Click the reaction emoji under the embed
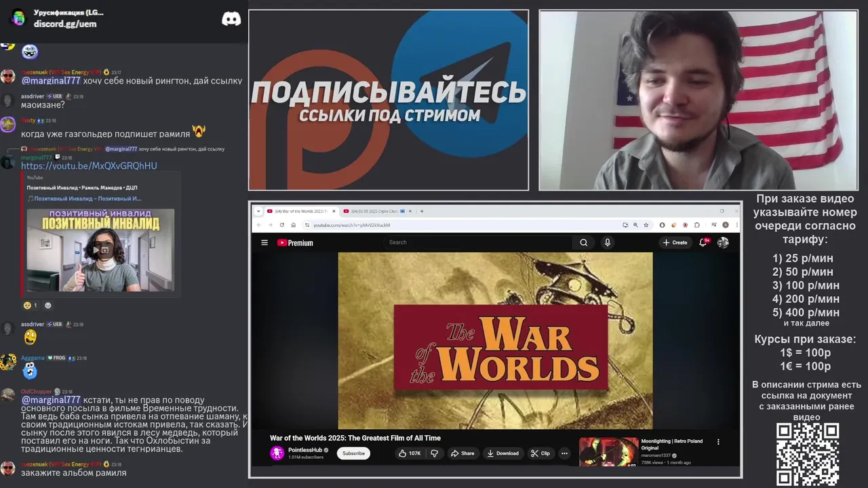The width and height of the screenshot is (868, 488). point(30,305)
